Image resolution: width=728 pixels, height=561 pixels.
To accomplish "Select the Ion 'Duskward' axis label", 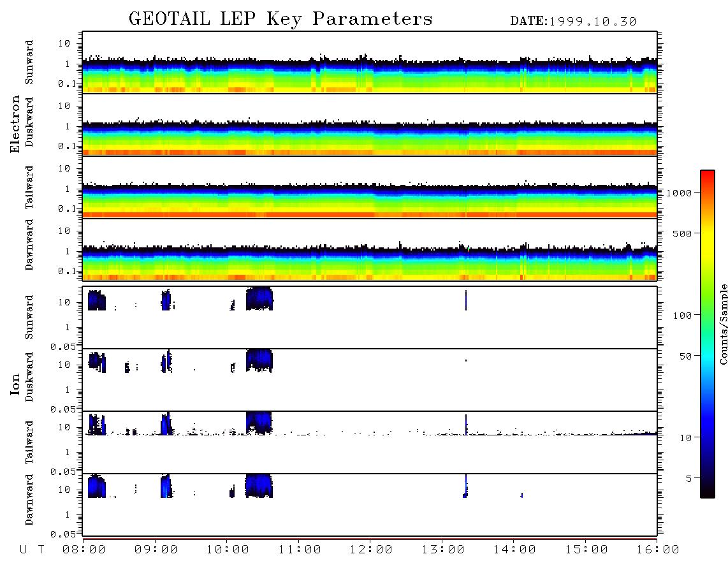I will click(29, 377).
